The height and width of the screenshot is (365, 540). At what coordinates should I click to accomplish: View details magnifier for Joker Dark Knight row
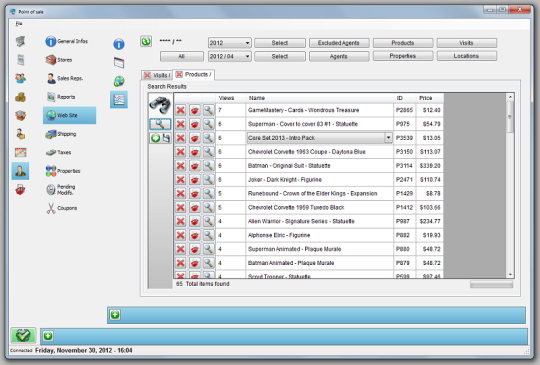(x=208, y=179)
